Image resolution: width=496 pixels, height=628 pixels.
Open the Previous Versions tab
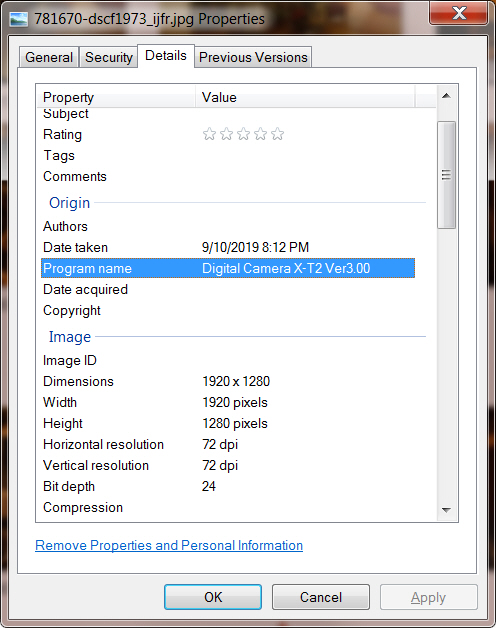(x=253, y=57)
